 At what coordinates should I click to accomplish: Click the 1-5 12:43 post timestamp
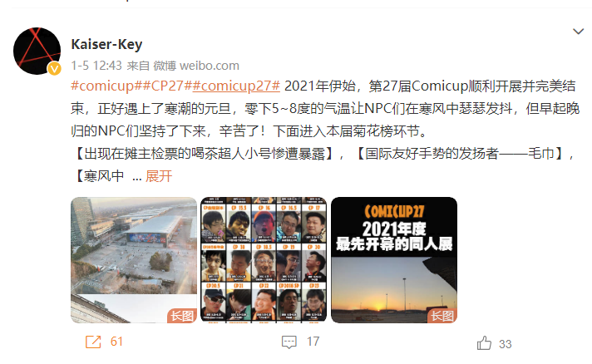(96, 66)
